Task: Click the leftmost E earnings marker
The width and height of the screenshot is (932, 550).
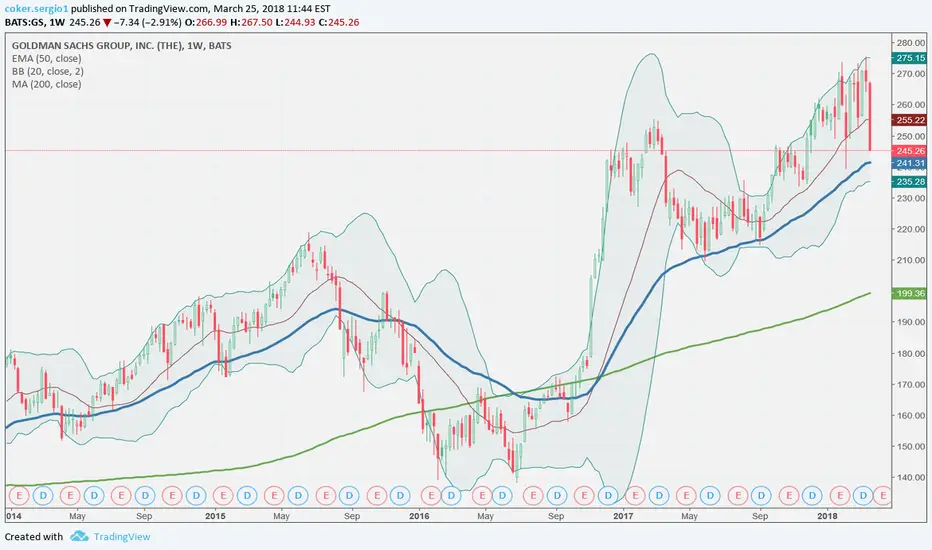Action: pyautogui.click(x=19, y=495)
